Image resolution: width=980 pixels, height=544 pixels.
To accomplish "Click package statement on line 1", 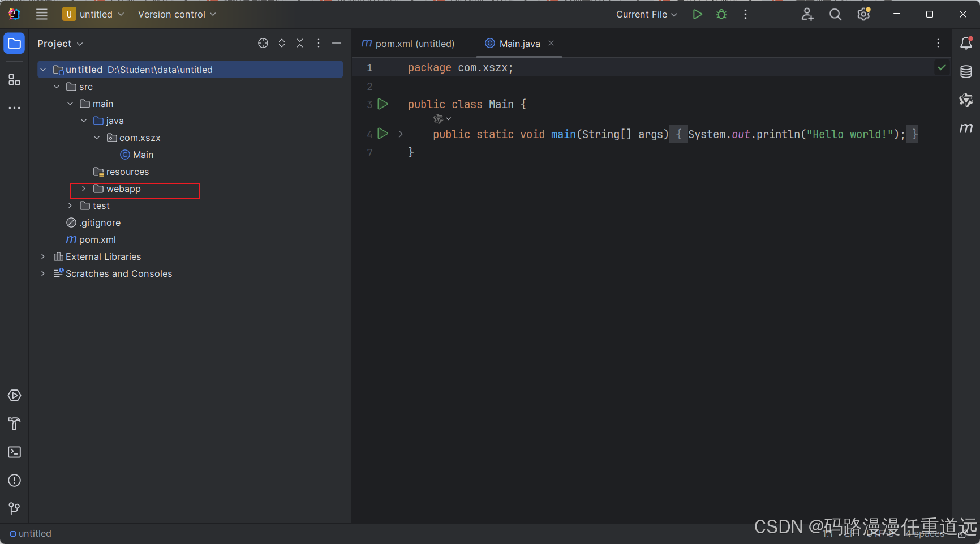I will [461, 68].
